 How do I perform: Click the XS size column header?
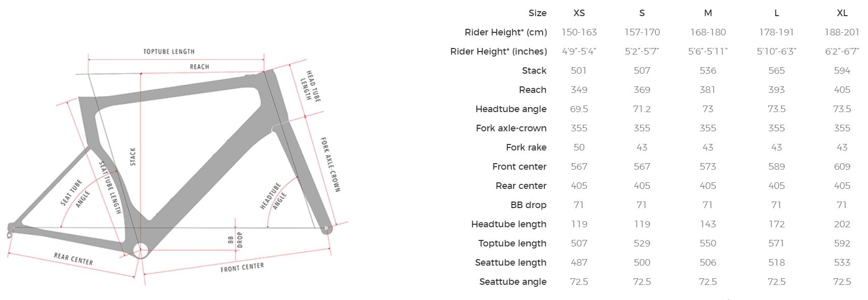[579, 13]
